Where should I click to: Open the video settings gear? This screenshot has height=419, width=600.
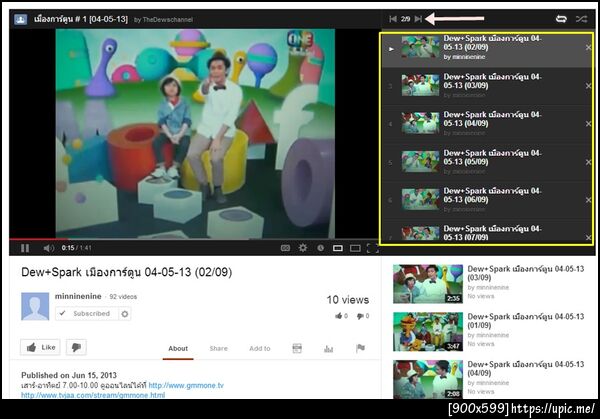click(303, 248)
